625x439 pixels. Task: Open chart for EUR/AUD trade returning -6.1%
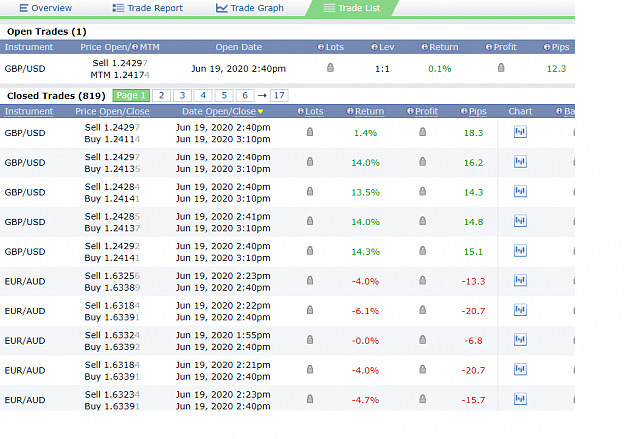coord(520,310)
